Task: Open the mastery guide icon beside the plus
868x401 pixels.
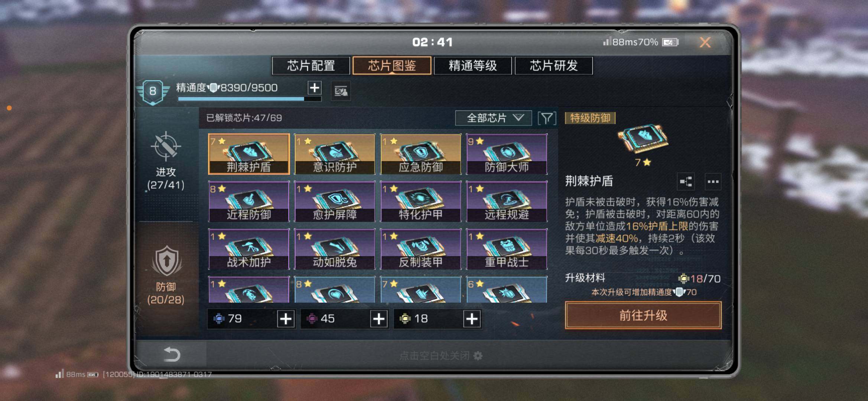Action: 341,91
